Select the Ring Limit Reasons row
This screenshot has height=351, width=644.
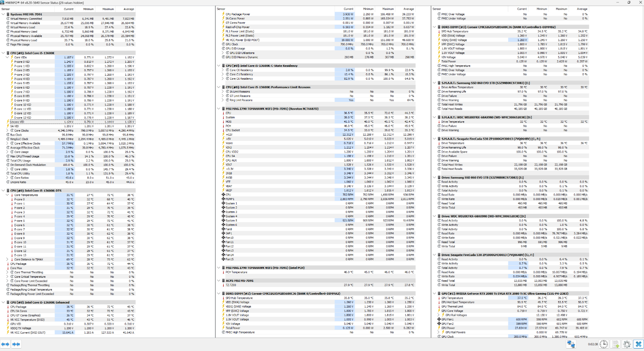[x=318, y=100]
